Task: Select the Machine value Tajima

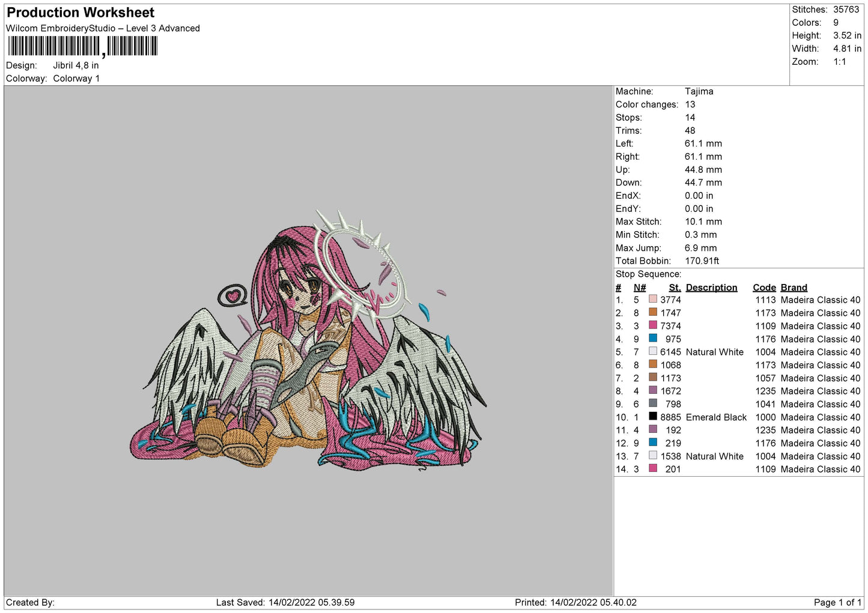Action: [699, 91]
